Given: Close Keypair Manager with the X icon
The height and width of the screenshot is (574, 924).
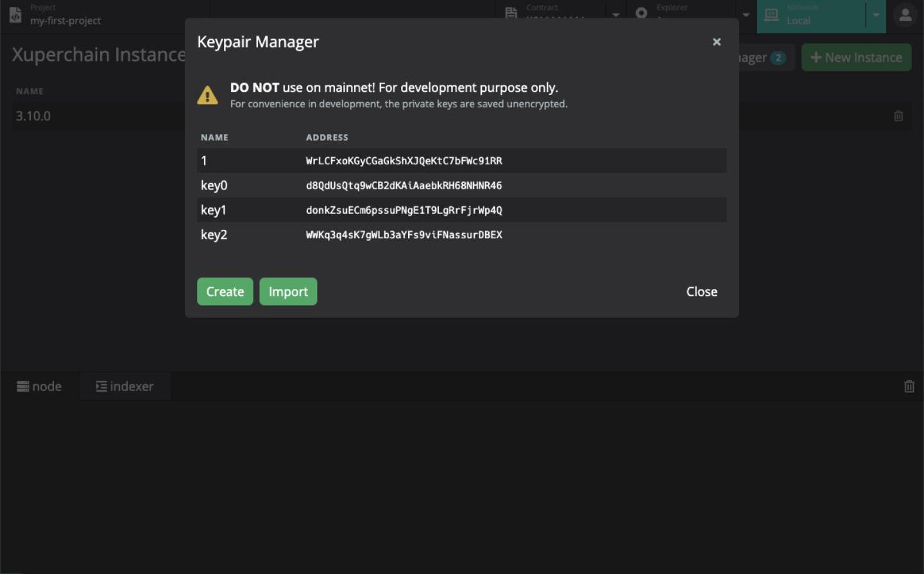Looking at the screenshot, I should point(717,42).
